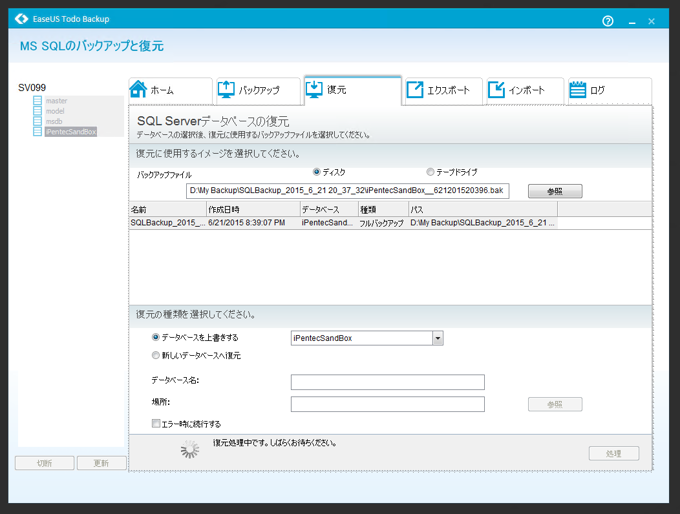680x514 pixels.
Task: Switch to the バックアップ tab
Action: pos(258,91)
